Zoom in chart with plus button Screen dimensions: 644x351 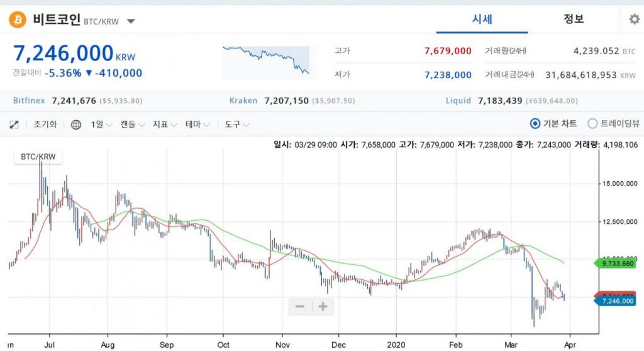point(323,306)
